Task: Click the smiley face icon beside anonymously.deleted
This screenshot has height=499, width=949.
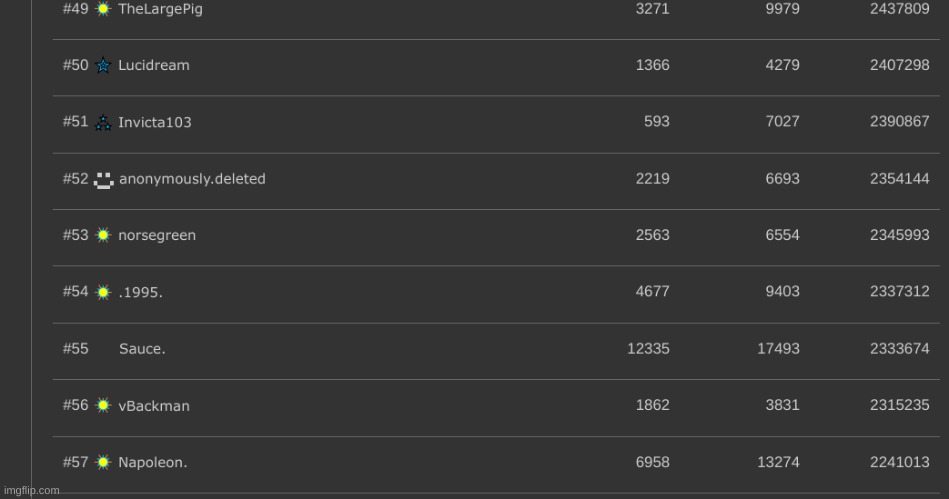Action: (x=103, y=180)
